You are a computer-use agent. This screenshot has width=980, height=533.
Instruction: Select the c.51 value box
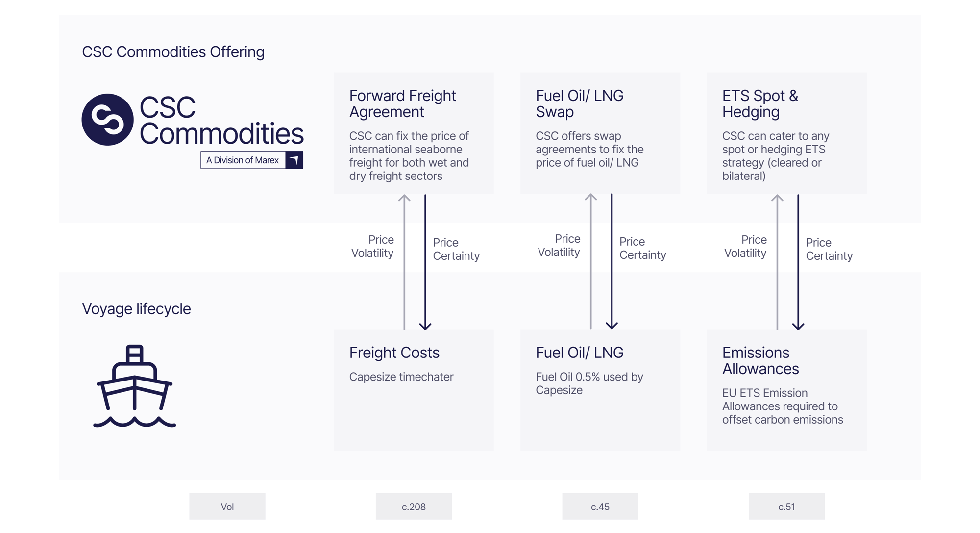(786, 507)
